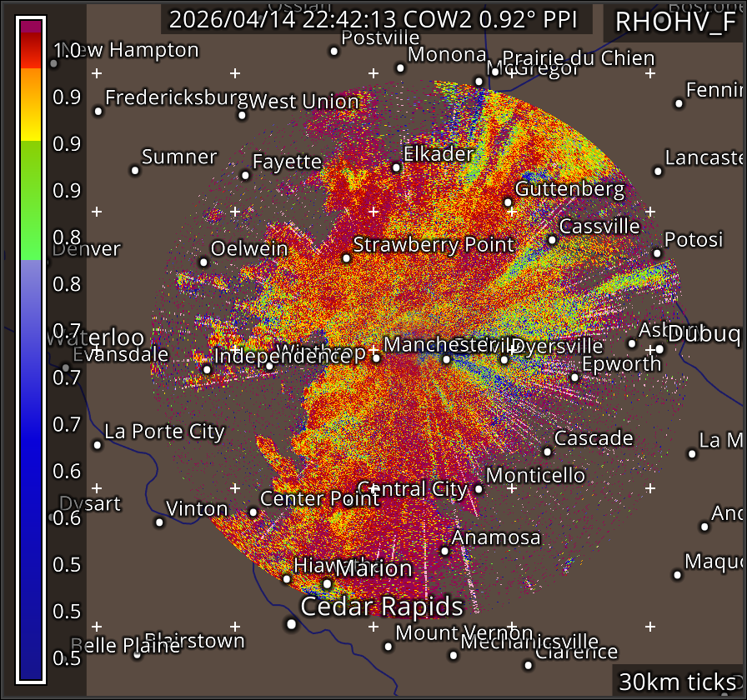Pick the Oelwein city marker dot
This screenshot has width=747, height=700.
203,262
